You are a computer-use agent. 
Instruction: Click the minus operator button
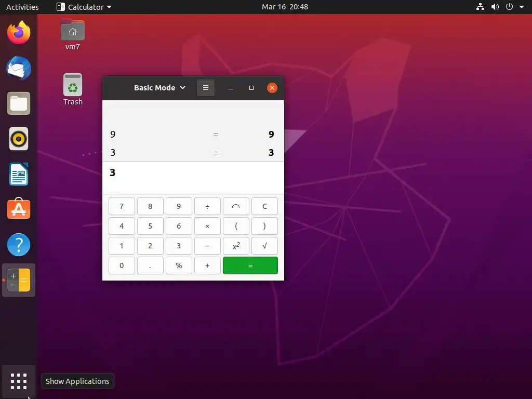(x=207, y=246)
